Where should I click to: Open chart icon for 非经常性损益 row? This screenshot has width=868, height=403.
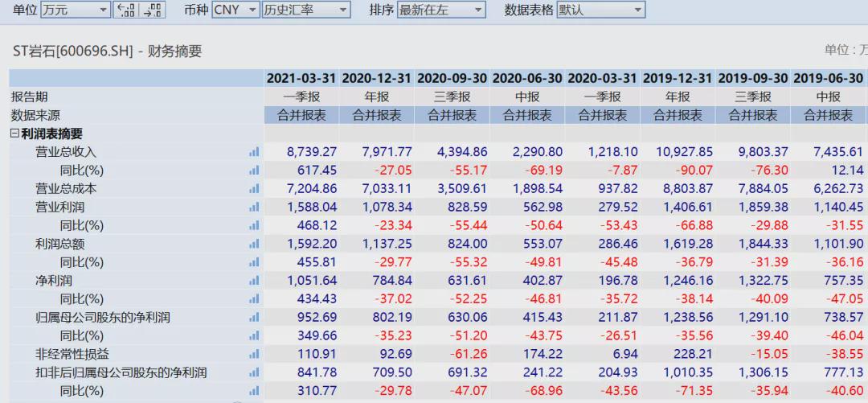point(254,354)
